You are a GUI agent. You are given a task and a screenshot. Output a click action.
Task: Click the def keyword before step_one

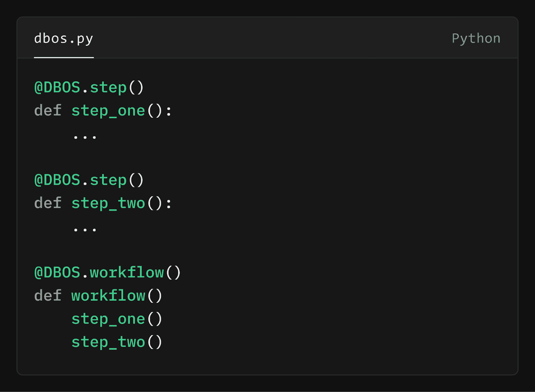click(x=48, y=111)
